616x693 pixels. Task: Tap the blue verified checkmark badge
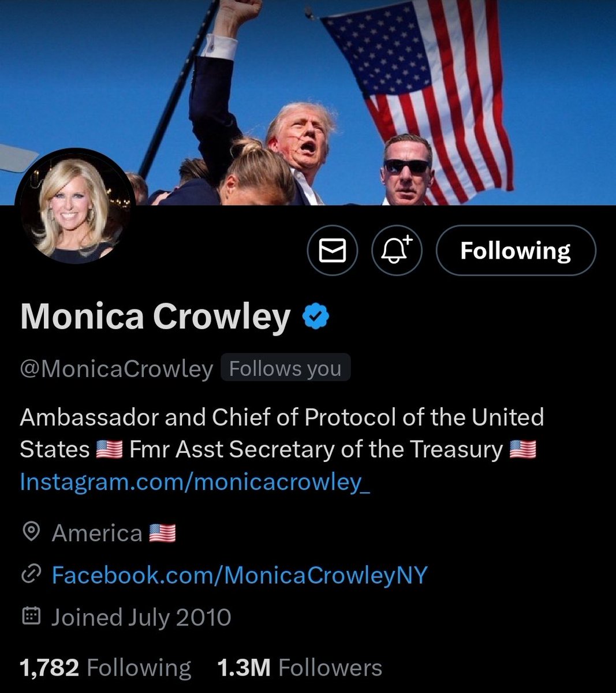coord(316,317)
